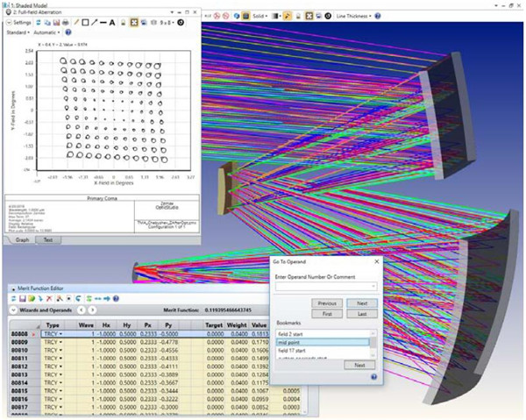
Task: Click the Enter Operand Number Or Comment field
Action: pyautogui.click(x=323, y=286)
